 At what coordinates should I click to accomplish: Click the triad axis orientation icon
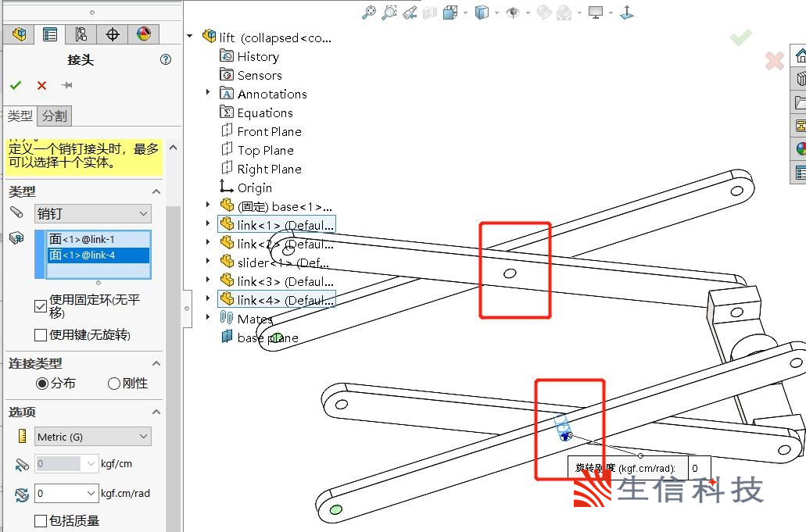click(627, 12)
